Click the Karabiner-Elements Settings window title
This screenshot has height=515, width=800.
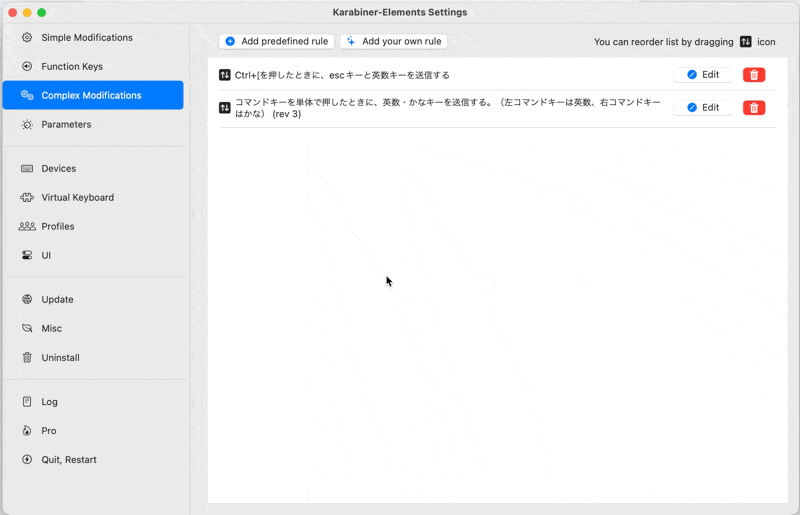(400, 12)
